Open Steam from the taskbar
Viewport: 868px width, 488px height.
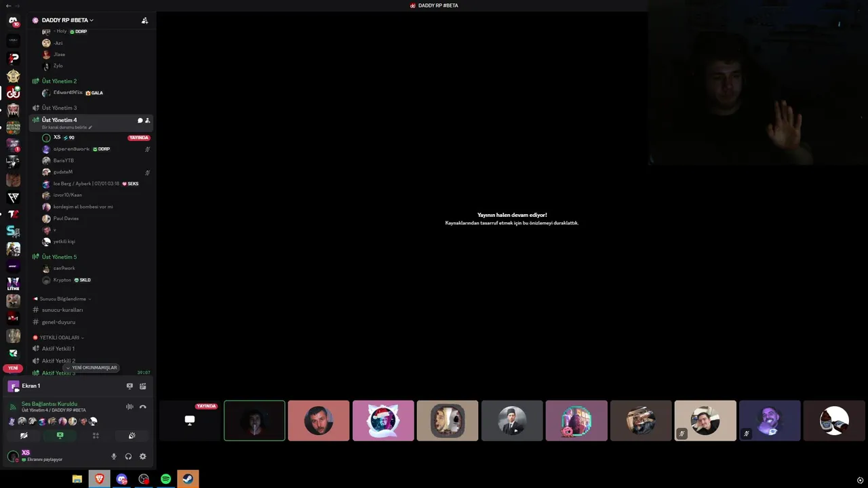[x=188, y=479]
